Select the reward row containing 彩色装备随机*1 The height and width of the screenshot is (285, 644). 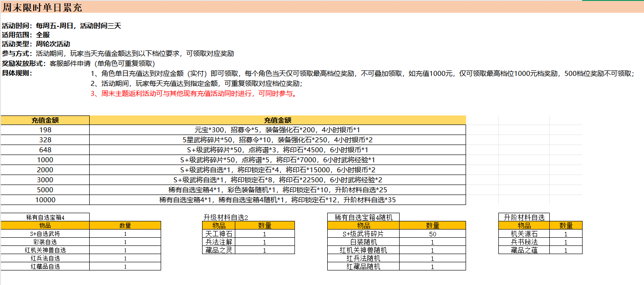(278, 190)
